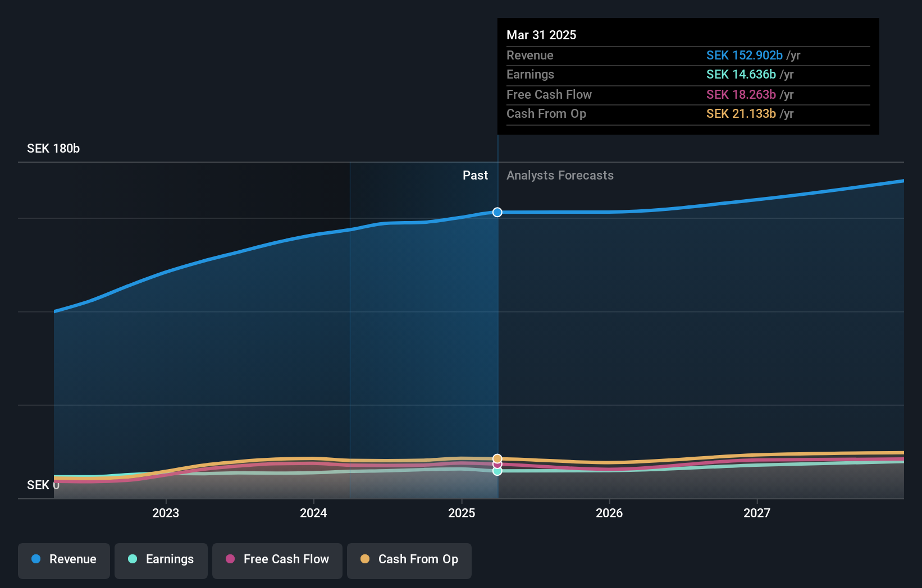The image size is (922, 588).
Task: Toggle the Cash From Op legend button
Action: pyautogui.click(x=409, y=561)
